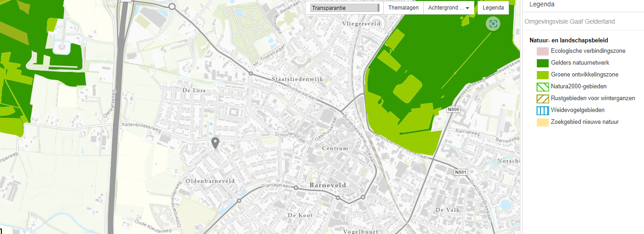Click the Zoekgebied nieuwe natuur label

585,122
